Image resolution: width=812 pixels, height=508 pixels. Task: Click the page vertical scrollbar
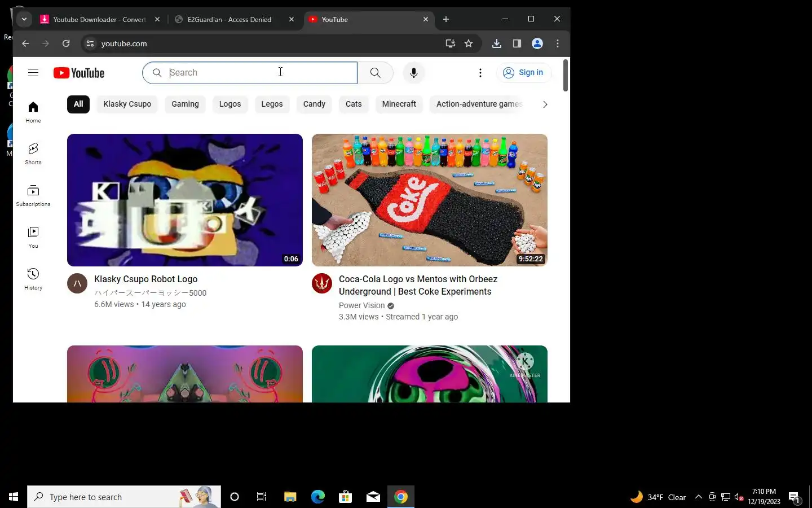pyautogui.click(x=566, y=75)
